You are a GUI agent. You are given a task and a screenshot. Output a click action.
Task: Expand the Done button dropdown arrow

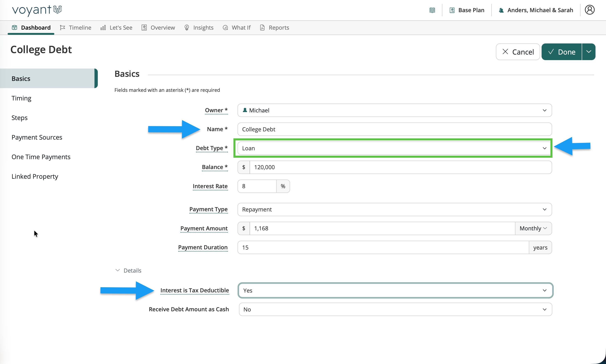click(x=589, y=51)
